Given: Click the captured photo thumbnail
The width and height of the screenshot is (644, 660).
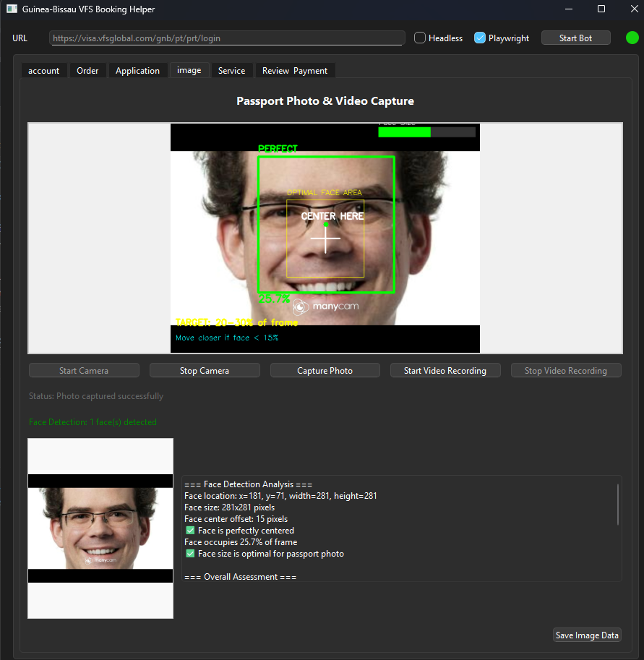Looking at the screenshot, I should pos(100,528).
